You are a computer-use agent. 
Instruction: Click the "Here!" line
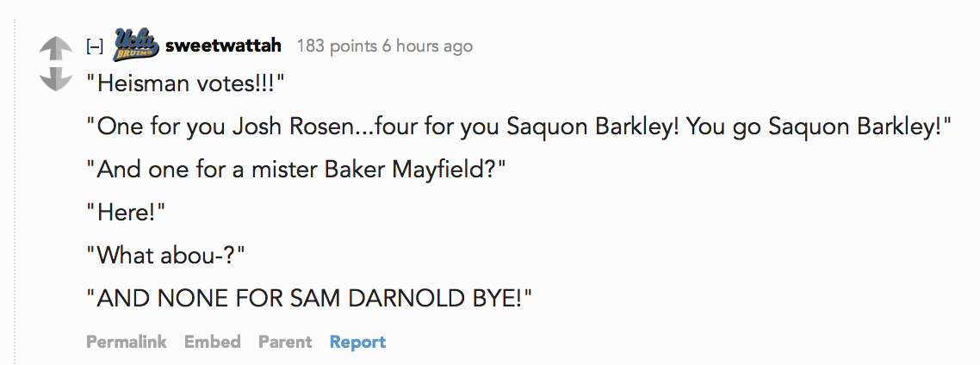click(126, 213)
